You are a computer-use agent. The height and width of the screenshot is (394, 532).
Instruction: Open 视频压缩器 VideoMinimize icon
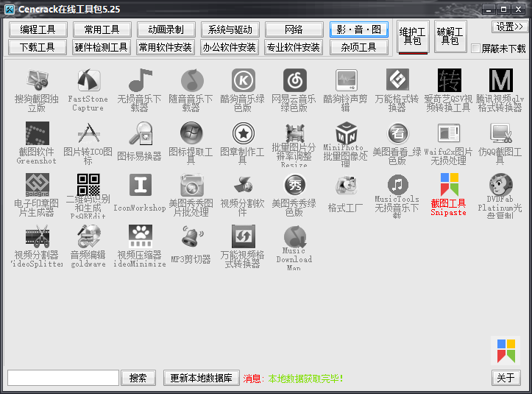(x=140, y=236)
